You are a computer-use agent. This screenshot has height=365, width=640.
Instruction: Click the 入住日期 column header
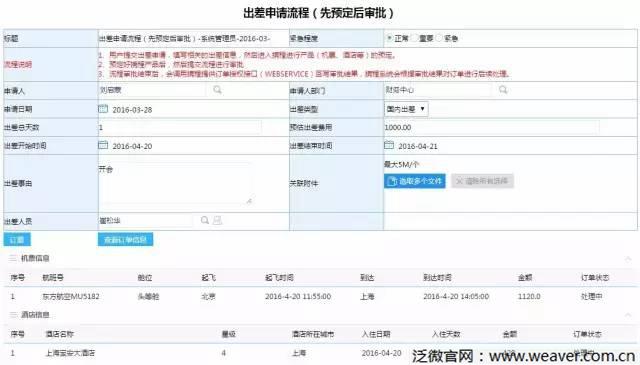[376, 334]
